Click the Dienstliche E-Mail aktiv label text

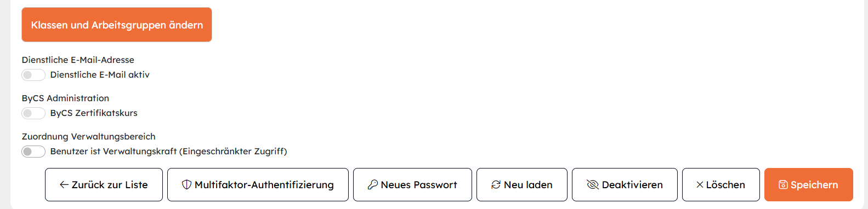[100, 75]
